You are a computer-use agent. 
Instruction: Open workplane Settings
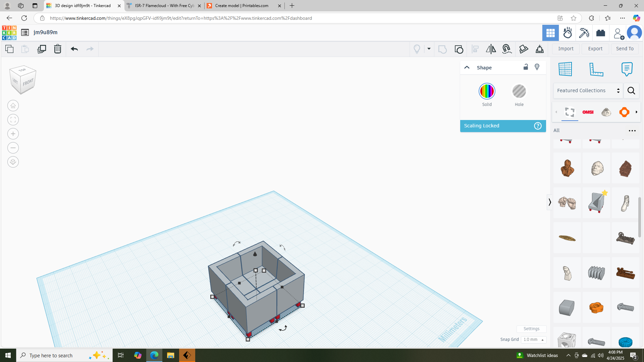[x=531, y=329]
